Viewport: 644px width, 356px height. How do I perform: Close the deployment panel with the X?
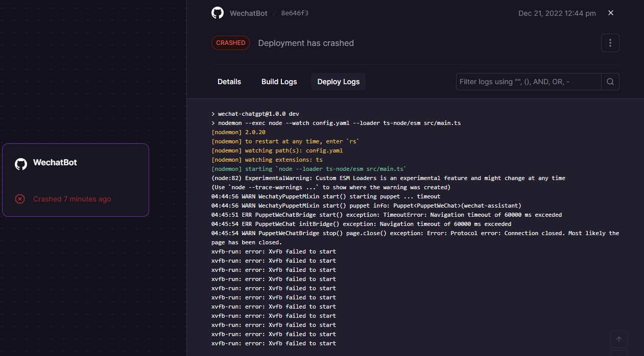click(x=611, y=13)
